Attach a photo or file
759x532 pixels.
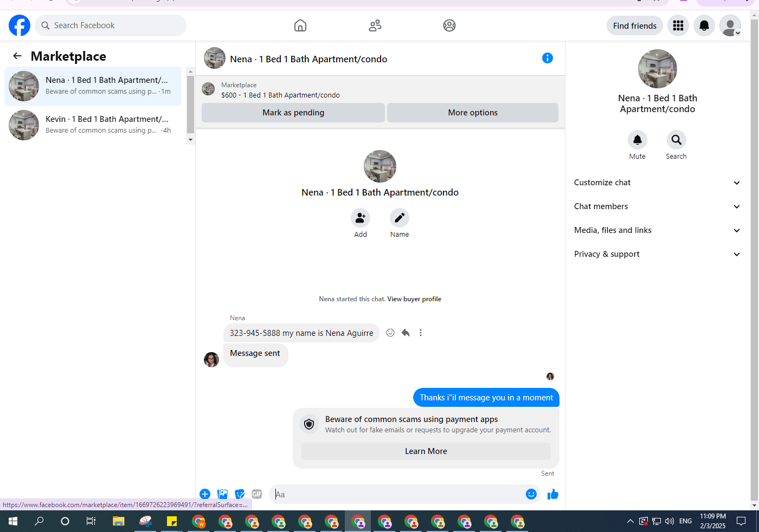coord(222,494)
